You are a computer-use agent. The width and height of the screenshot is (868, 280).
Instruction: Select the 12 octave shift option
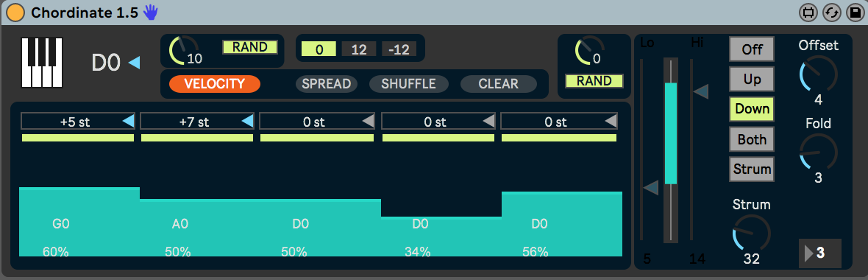coord(359,49)
